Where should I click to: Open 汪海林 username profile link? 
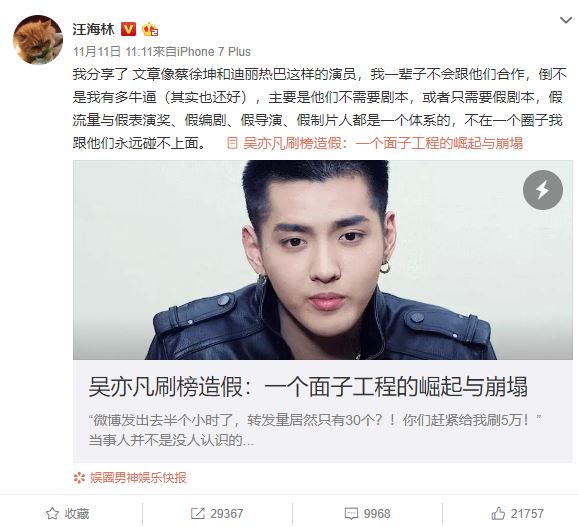click(93, 29)
